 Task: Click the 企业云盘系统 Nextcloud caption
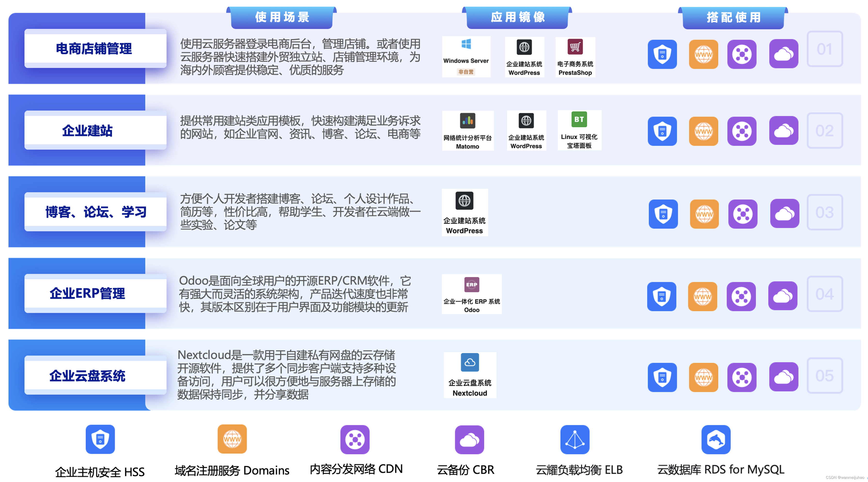pos(470,388)
